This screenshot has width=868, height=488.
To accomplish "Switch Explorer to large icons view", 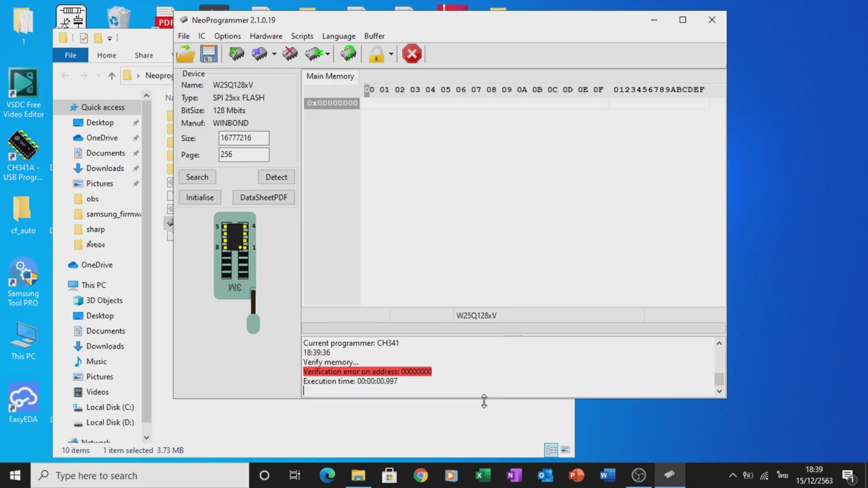I will 565,450.
